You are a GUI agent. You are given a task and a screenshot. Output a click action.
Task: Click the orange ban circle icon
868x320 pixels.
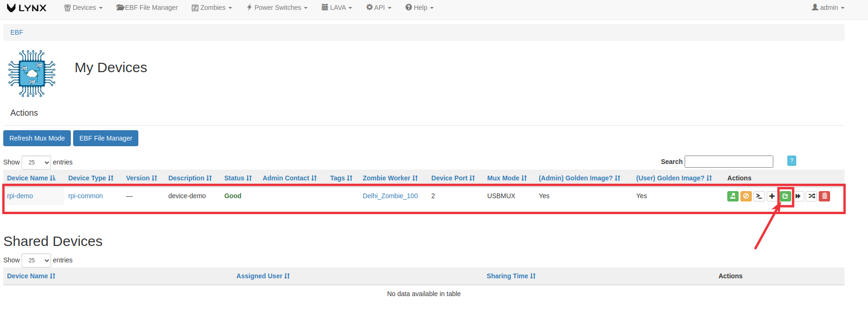[x=746, y=196]
